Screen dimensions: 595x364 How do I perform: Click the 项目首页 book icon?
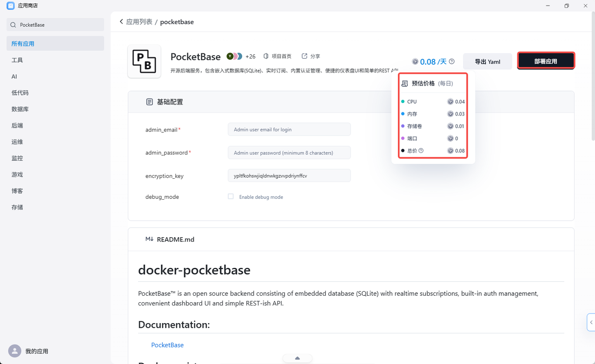[x=266, y=56]
